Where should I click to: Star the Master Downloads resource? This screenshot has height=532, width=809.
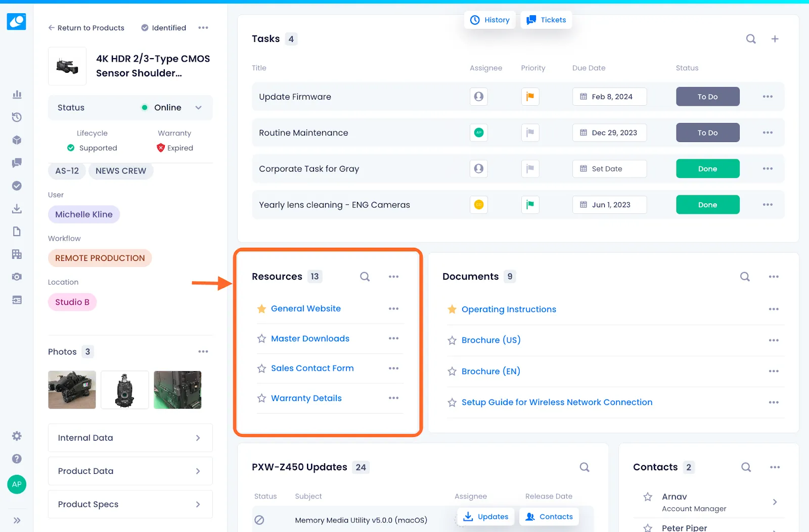point(261,338)
